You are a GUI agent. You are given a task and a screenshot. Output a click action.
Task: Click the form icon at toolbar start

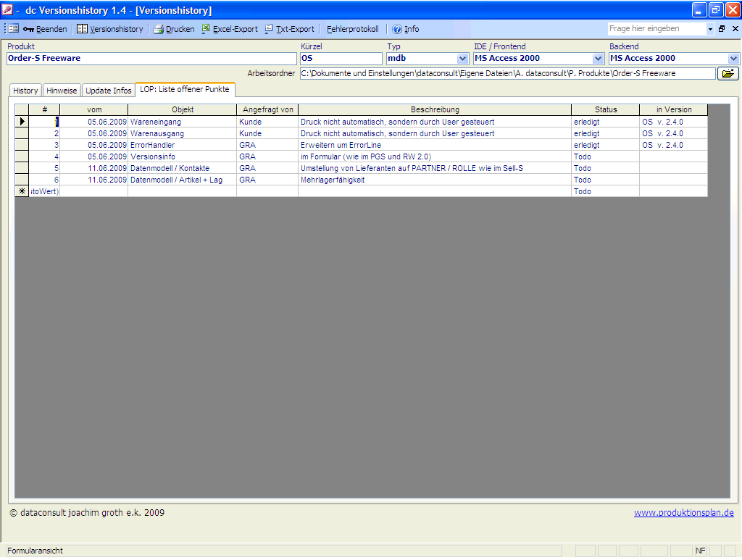pyautogui.click(x=14, y=29)
